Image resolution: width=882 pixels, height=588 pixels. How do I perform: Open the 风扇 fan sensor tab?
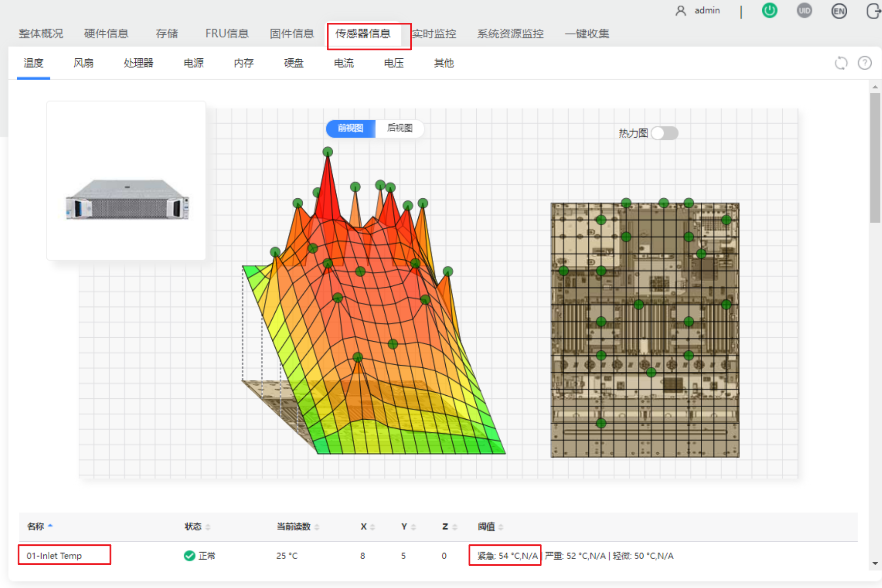pos(83,63)
